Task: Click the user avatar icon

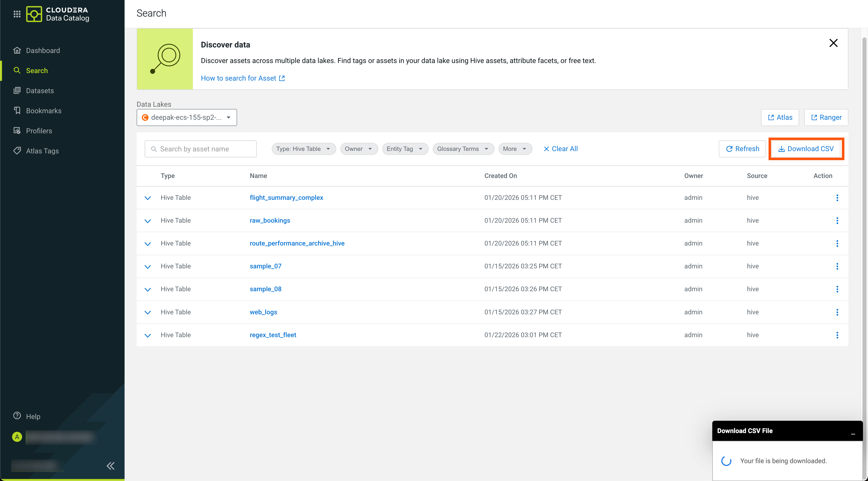Action: point(17,437)
